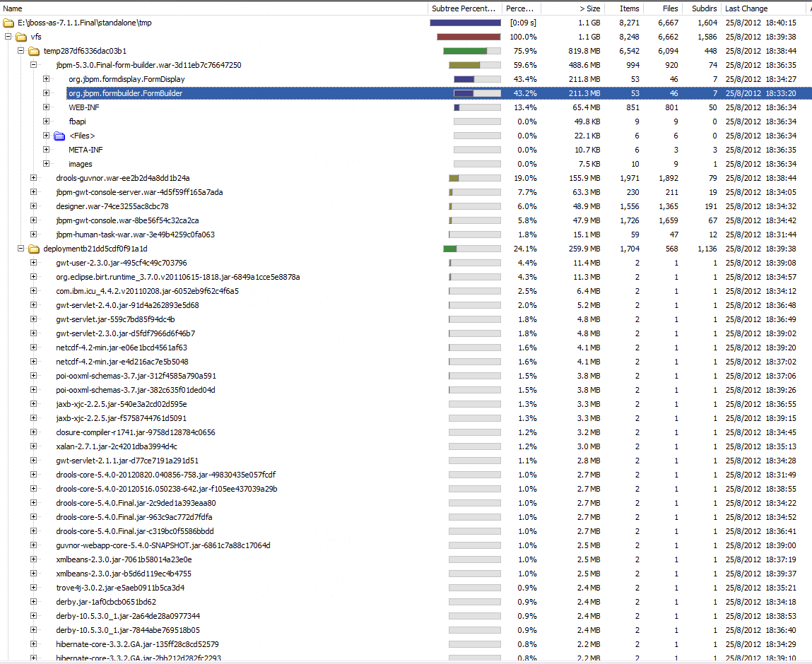Click the 6,094 files value
The height and width of the screenshot is (664, 812).
click(668, 51)
